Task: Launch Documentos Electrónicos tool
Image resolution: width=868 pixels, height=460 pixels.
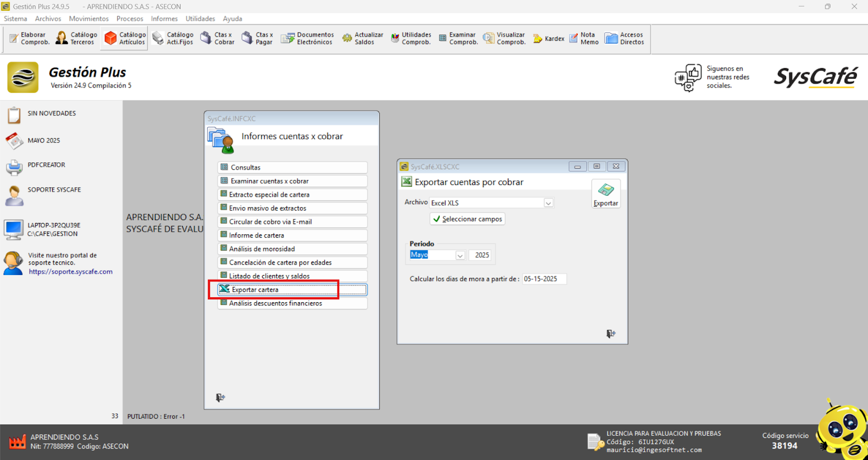Action: point(307,39)
